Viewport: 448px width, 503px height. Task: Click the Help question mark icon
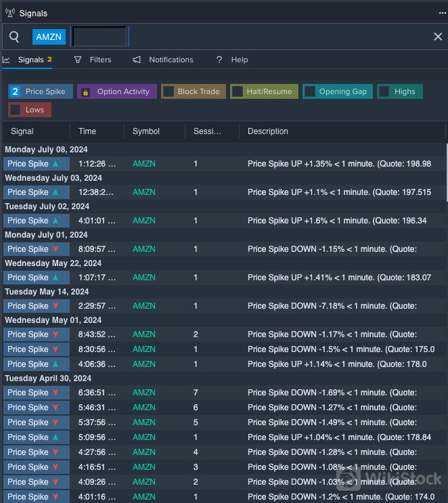pyautogui.click(x=219, y=60)
